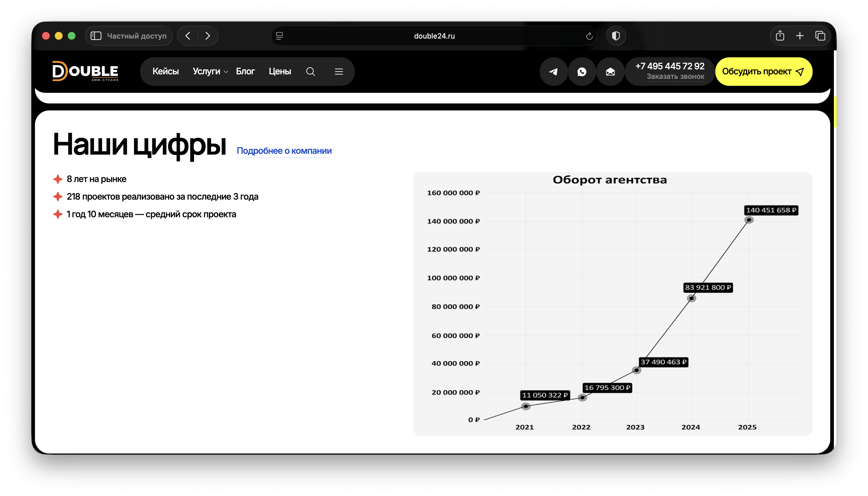Go back with the left chevron
868x496 pixels.
(x=188, y=36)
